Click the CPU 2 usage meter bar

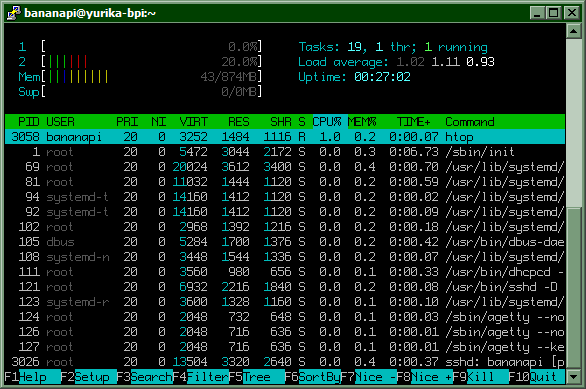pos(151,62)
